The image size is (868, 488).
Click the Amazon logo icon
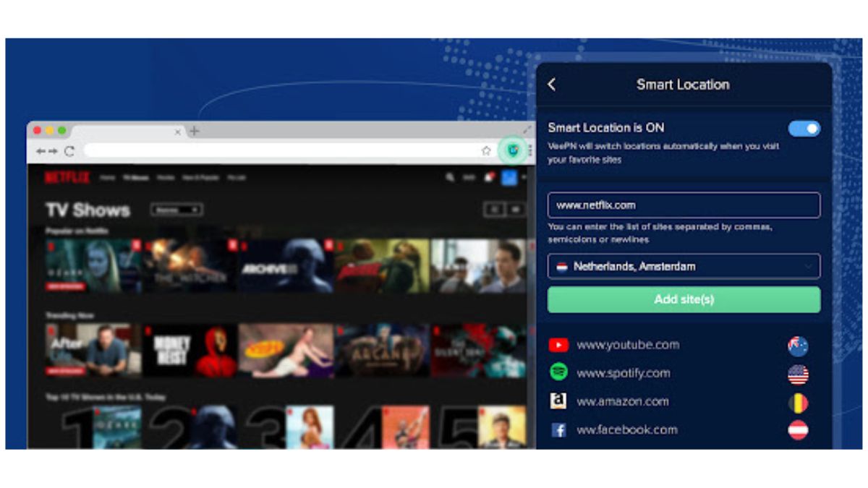click(558, 401)
